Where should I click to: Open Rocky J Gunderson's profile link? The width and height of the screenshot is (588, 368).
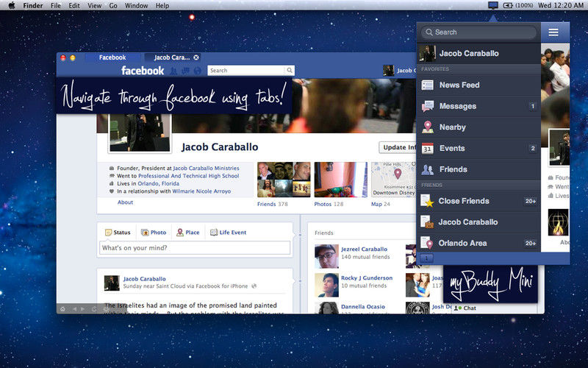click(367, 278)
